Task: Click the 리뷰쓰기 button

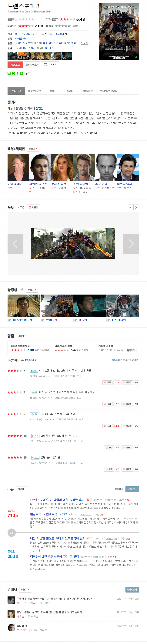Action: pos(132,489)
